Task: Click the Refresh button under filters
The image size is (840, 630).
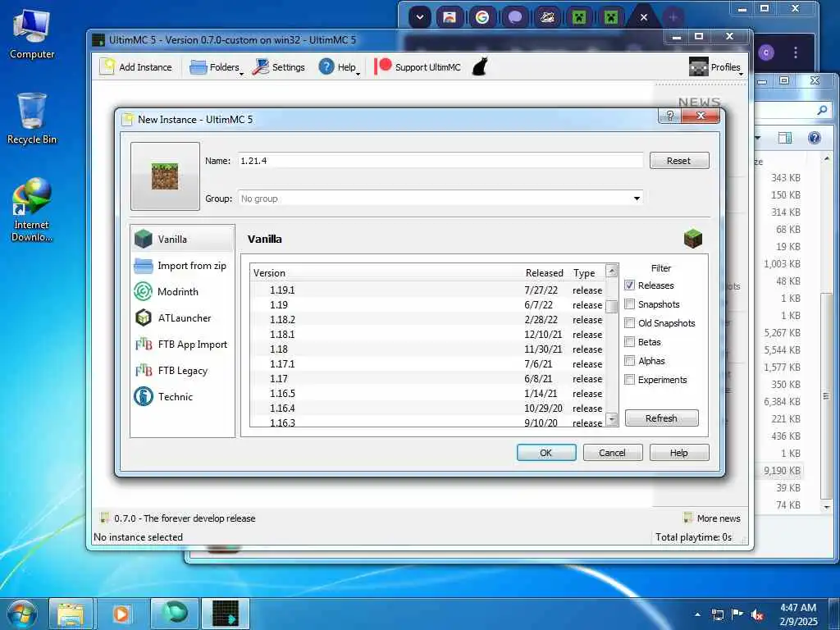Action: (662, 418)
